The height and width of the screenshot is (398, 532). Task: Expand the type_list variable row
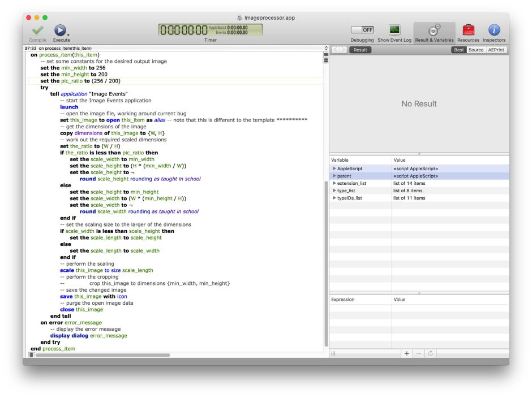tap(334, 191)
